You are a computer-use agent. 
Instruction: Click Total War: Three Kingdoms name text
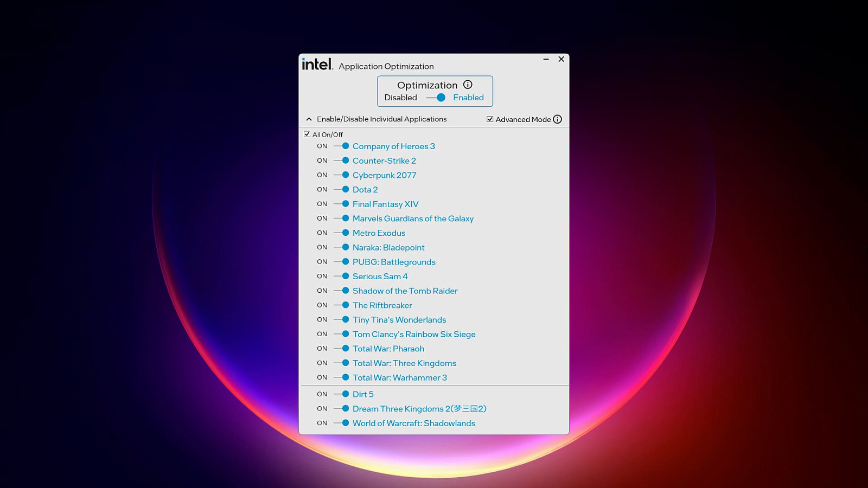point(404,363)
